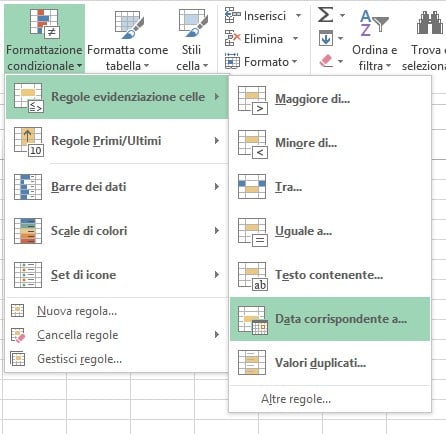Click the Trova e seleziona binoculars icon
Viewport: 446px width, 434px height.
point(429,23)
